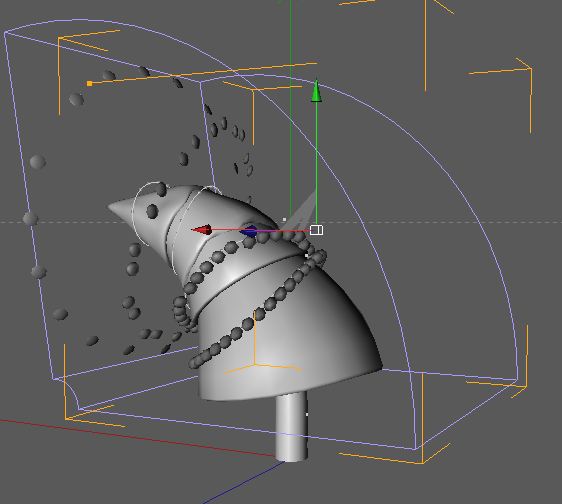Select the red X-axis arrow head
562x504 pixels.
click(202, 230)
